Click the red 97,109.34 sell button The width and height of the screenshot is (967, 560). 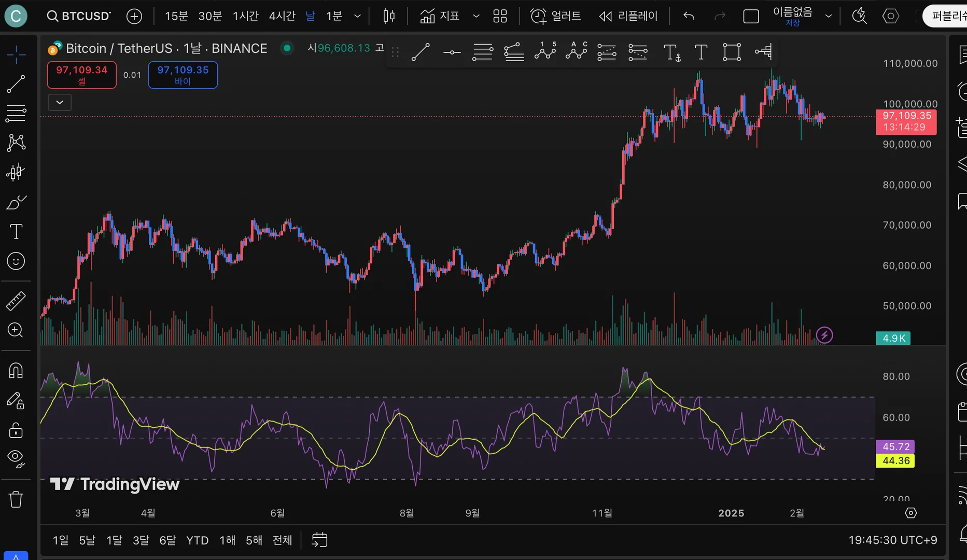coord(82,75)
